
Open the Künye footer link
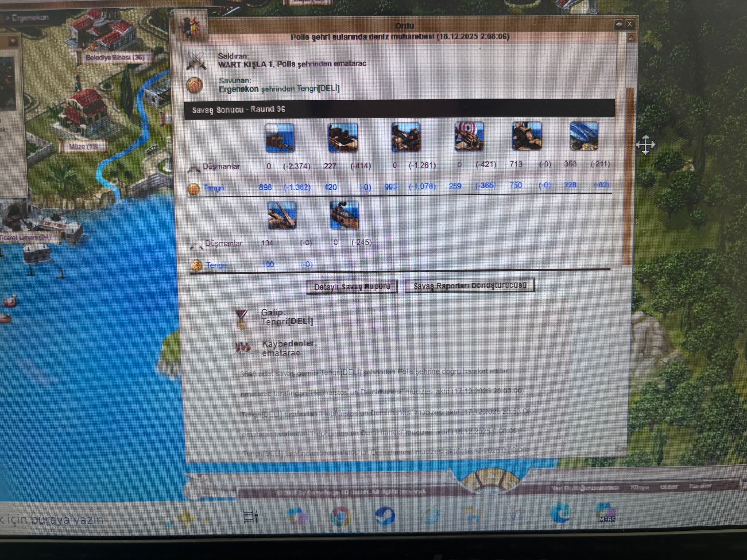click(x=639, y=487)
